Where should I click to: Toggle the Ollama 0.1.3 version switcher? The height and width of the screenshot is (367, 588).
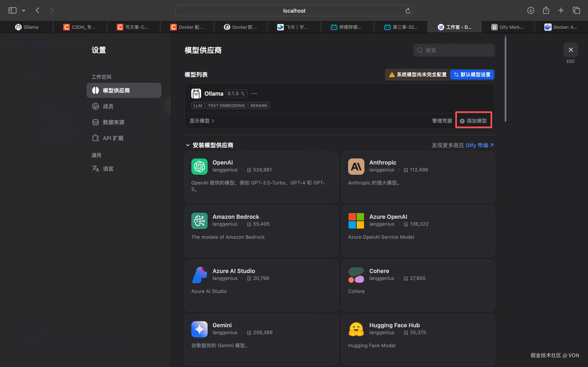pyautogui.click(x=236, y=93)
